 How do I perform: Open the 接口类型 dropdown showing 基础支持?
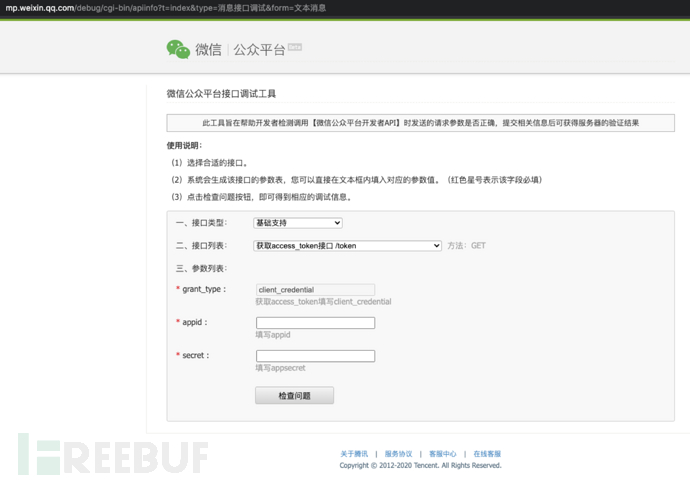coord(298,223)
